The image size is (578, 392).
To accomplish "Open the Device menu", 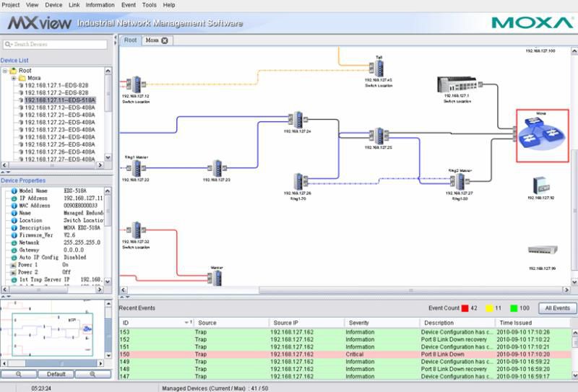I will pyautogui.click(x=53, y=5).
